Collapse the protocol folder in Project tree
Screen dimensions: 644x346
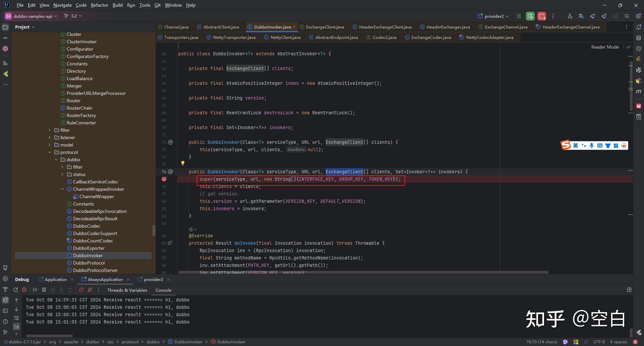point(50,152)
